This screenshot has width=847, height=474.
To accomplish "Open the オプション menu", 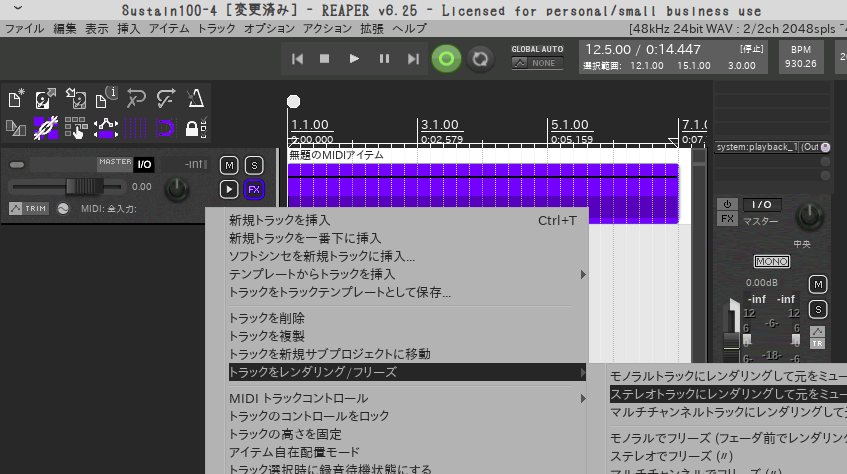I will click(269, 29).
